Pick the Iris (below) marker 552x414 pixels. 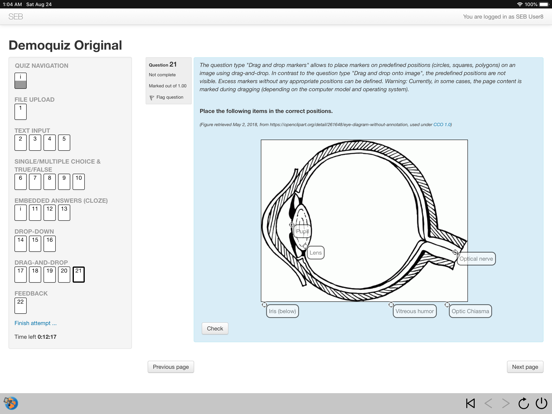[x=282, y=311]
